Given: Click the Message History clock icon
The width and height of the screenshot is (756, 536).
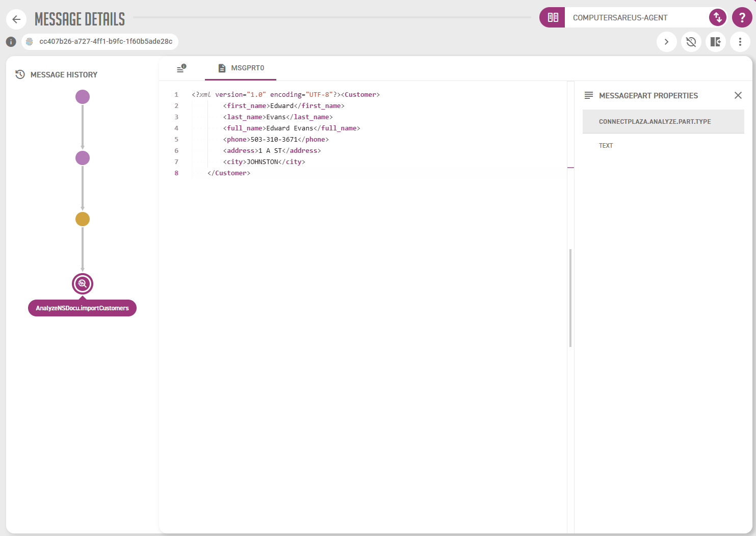Looking at the screenshot, I should (x=20, y=74).
